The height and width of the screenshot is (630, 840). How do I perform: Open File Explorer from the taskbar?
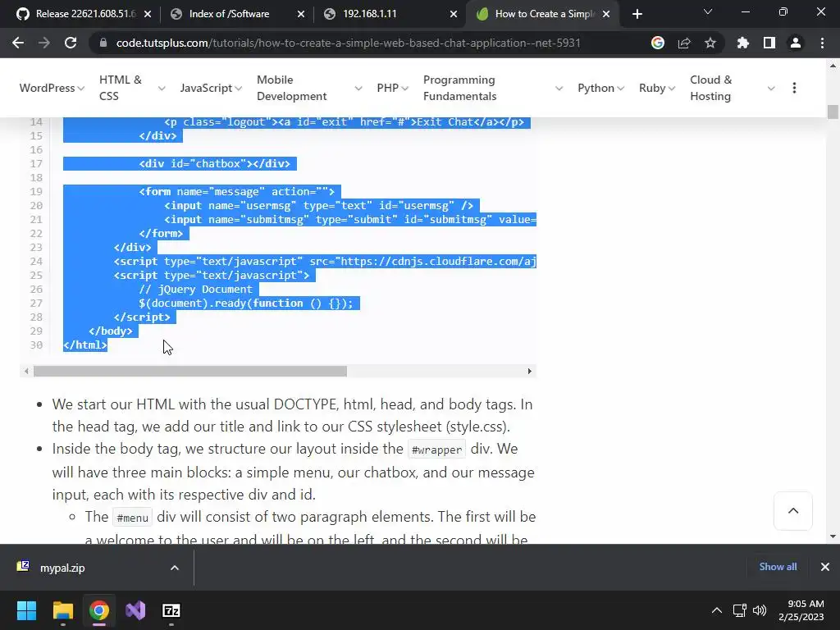62,610
